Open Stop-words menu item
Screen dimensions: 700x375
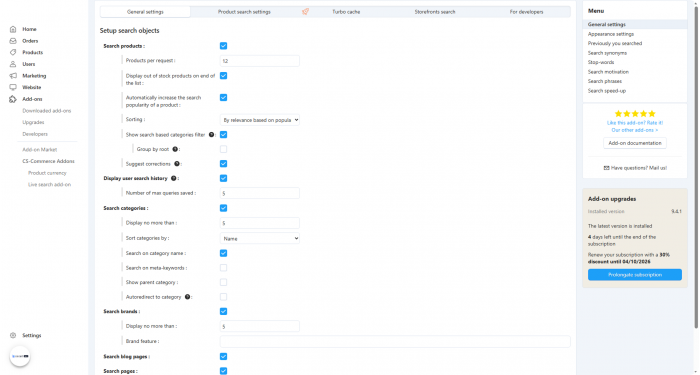[x=601, y=62]
